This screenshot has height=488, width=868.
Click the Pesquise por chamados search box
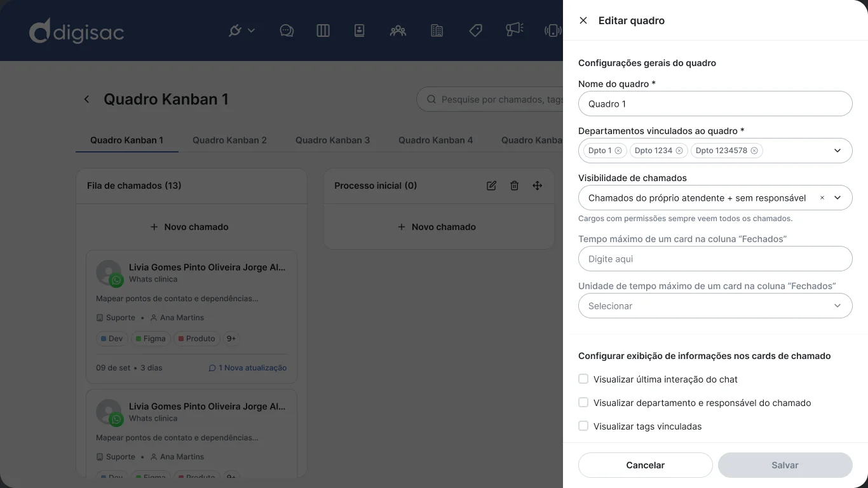490,99
